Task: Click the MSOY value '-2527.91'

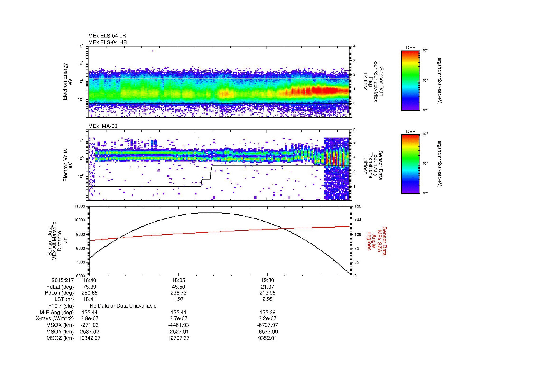Action: point(178,332)
